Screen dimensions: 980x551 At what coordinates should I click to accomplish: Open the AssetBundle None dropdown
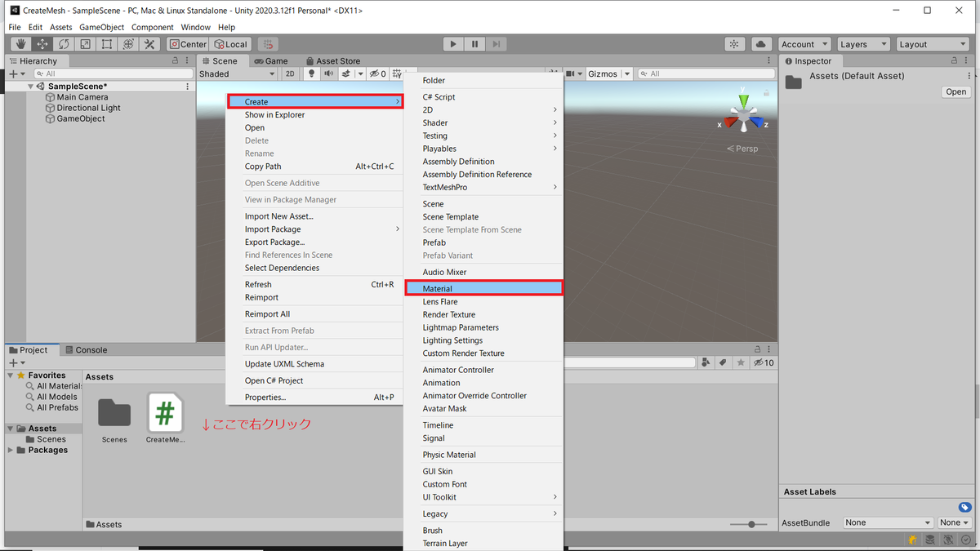(x=888, y=522)
